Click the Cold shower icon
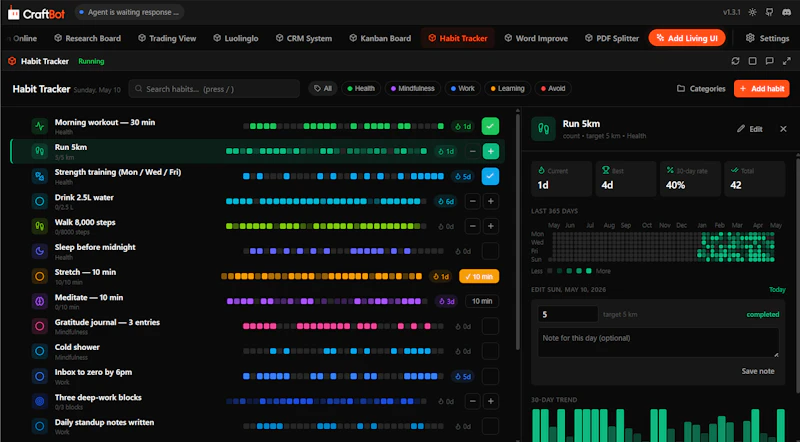The height and width of the screenshot is (442, 800). [x=39, y=351]
